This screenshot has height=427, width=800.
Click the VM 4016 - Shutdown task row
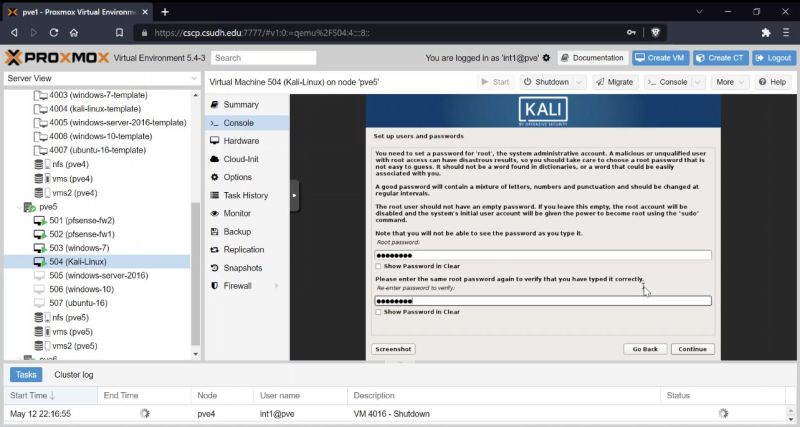click(395, 414)
